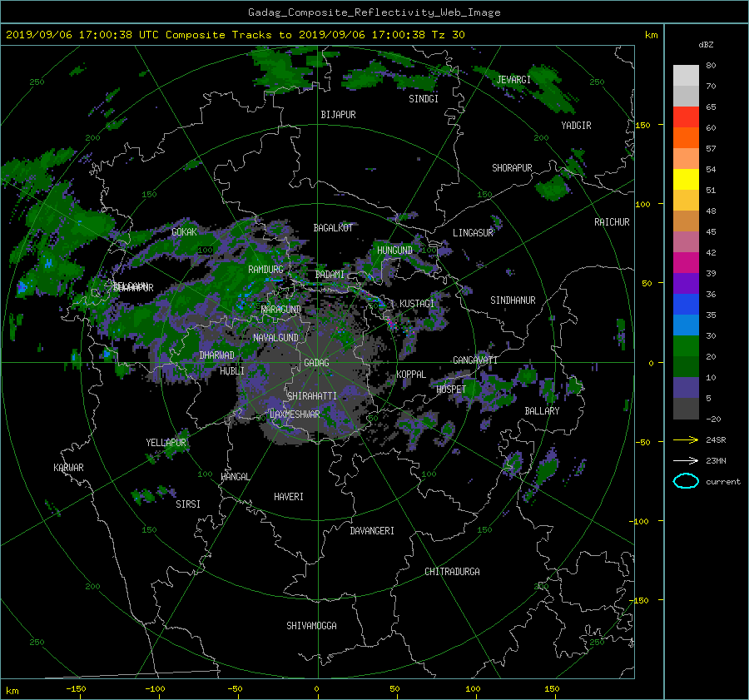Screen dimensions: 749x700
Task: Click the BADAMI city label
Action: click(330, 275)
